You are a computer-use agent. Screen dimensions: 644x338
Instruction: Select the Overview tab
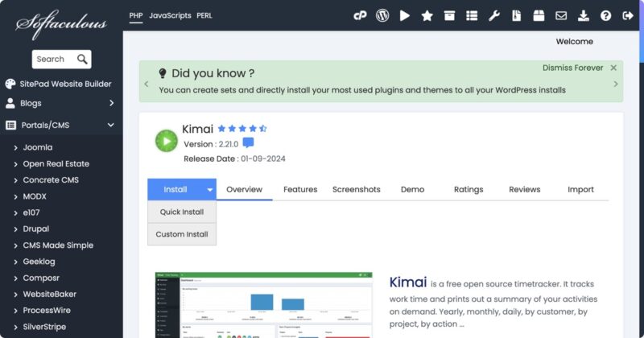[x=245, y=189]
